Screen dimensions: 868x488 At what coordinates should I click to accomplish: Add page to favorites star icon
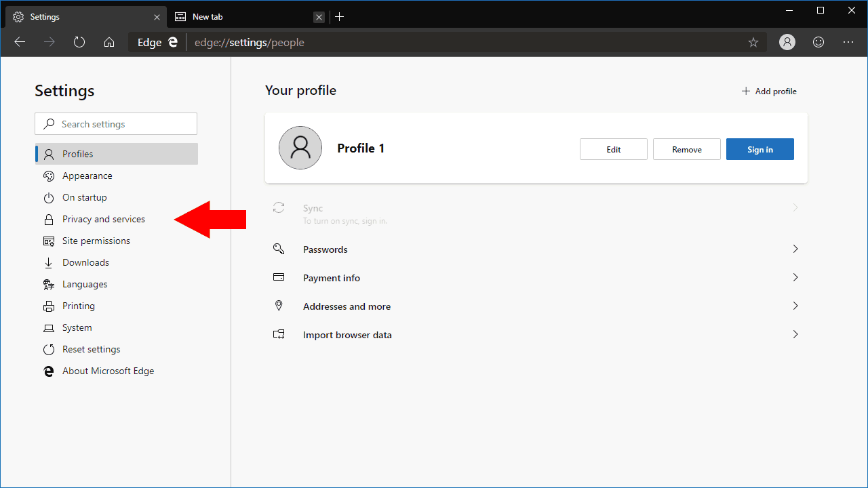[x=753, y=43]
